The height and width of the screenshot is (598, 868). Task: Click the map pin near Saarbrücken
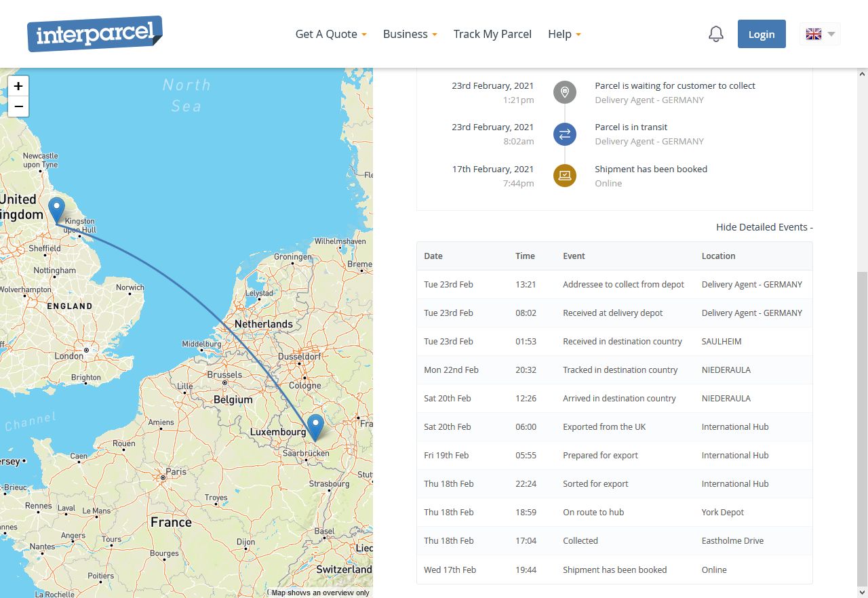pos(315,427)
